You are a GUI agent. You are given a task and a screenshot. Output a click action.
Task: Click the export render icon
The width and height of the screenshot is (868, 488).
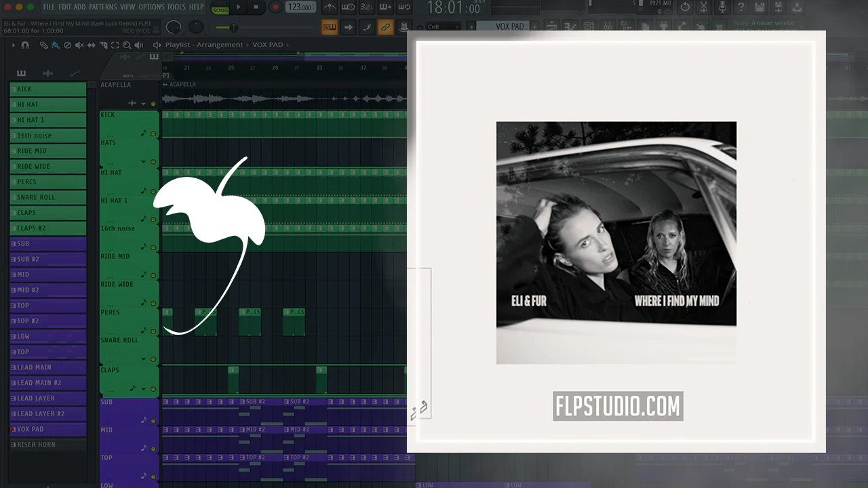[797, 7]
